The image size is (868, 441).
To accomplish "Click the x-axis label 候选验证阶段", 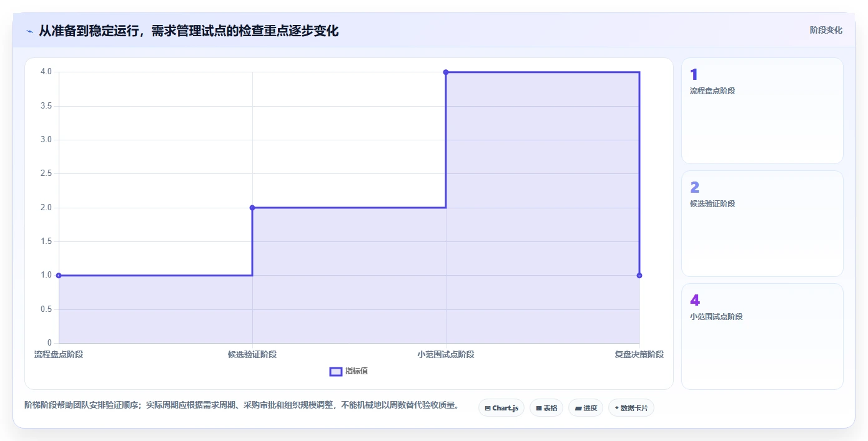I will coord(252,354).
